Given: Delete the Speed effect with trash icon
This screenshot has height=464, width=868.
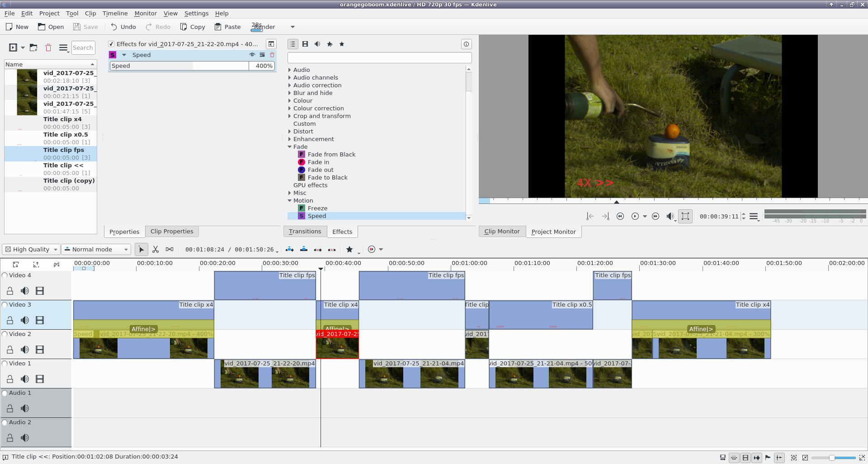Looking at the screenshot, I should pos(272,55).
